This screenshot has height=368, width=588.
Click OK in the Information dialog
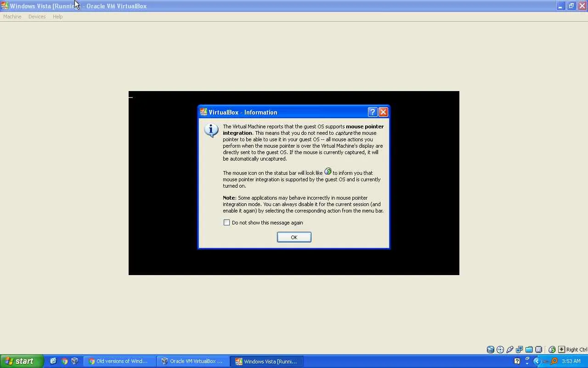pyautogui.click(x=294, y=237)
